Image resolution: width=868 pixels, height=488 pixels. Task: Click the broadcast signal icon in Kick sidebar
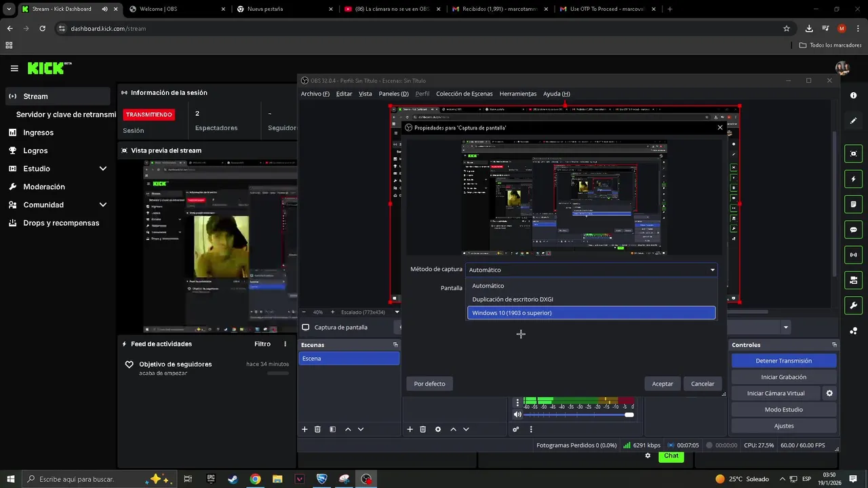tap(854, 255)
